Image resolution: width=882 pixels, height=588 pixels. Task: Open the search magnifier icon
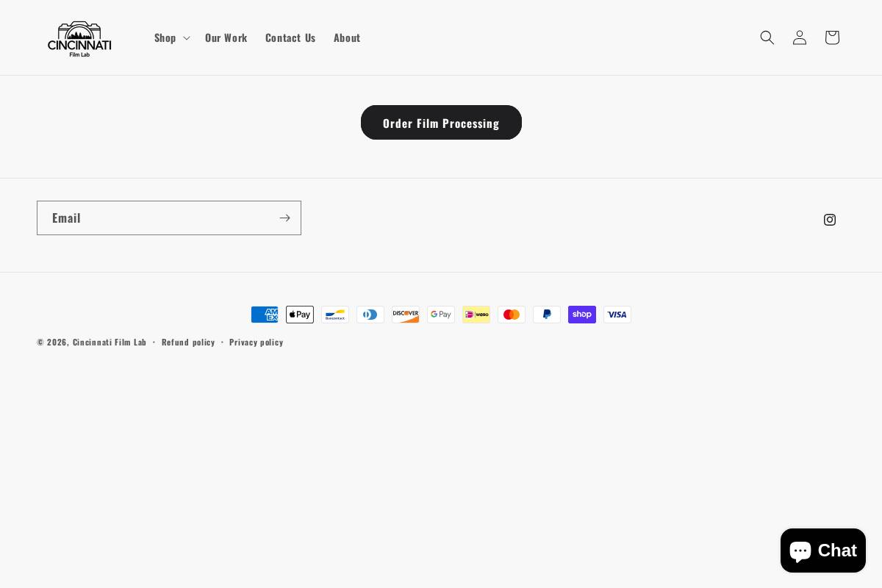coord(767,37)
